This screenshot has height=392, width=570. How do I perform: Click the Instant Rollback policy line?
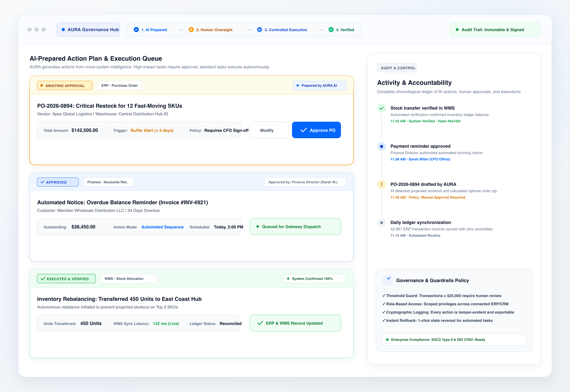point(438,321)
